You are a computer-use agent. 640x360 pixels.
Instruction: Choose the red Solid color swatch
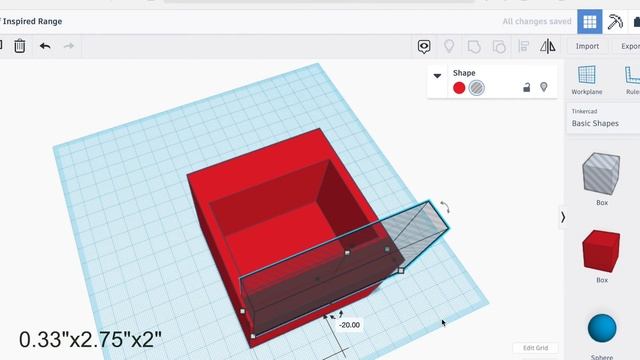pyautogui.click(x=459, y=88)
